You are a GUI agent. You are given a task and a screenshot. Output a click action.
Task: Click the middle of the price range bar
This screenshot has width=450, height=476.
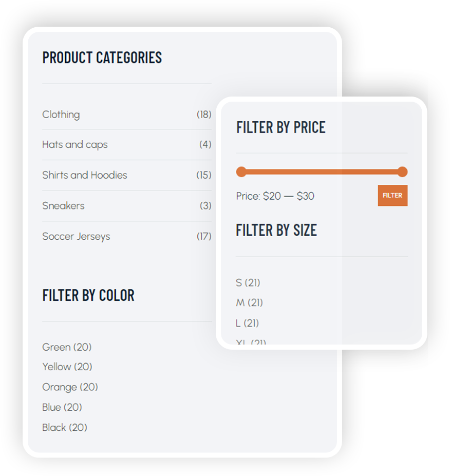pyautogui.click(x=322, y=172)
